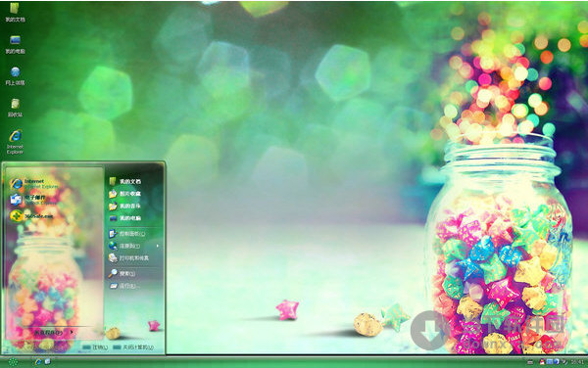
Task: Open 搜索 search from Start menu
Action: [x=122, y=274]
